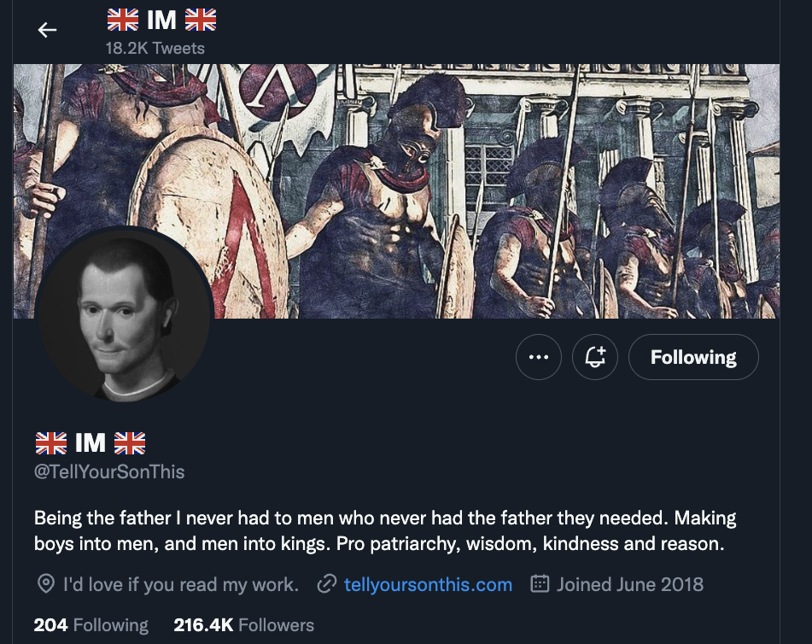Visit the tellyoursonthis.com website link
This screenshot has height=644, width=812.
[428, 585]
